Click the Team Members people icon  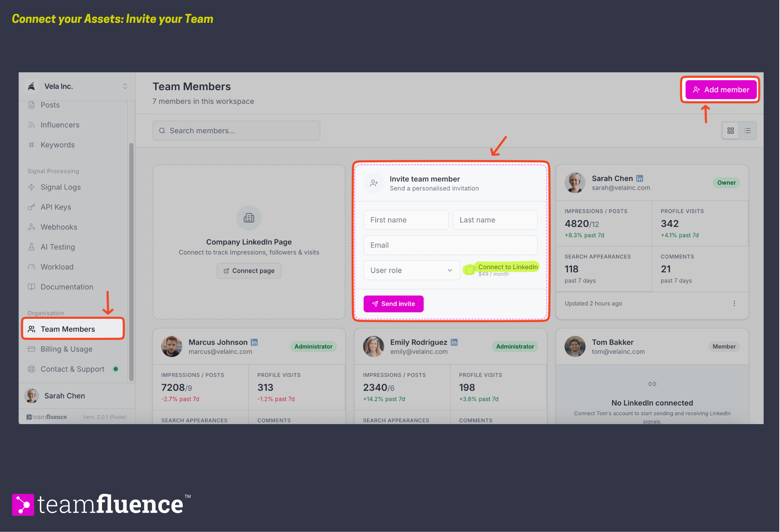32,329
